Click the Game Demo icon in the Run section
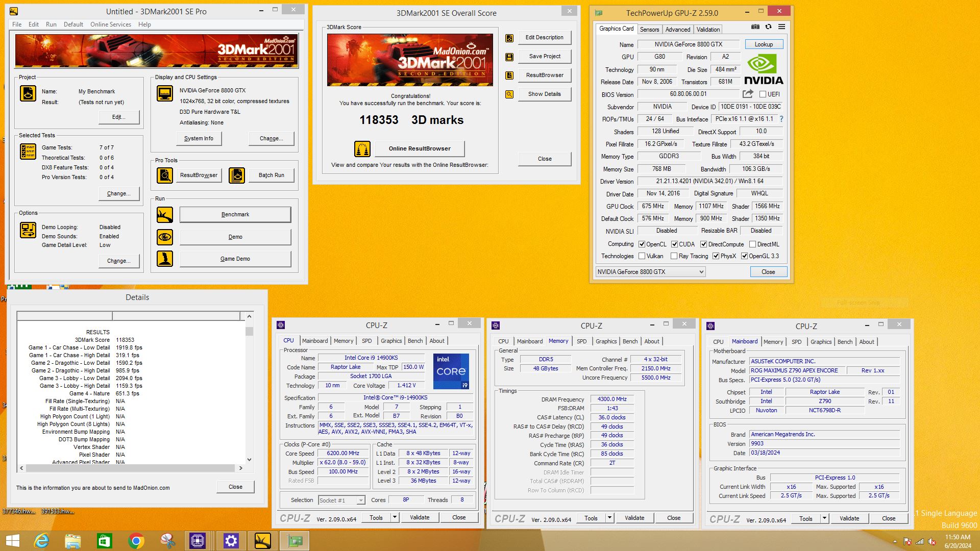Image resolution: width=980 pixels, height=551 pixels. (x=165, y=259)
